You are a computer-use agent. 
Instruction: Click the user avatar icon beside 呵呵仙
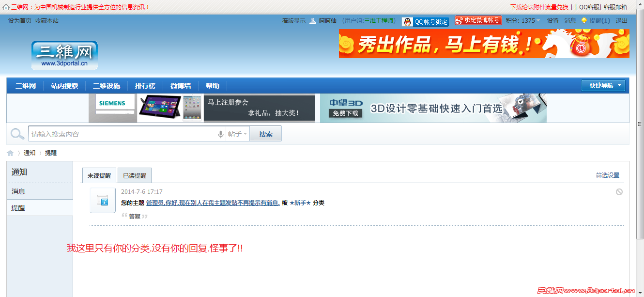(x=313, y=21)
